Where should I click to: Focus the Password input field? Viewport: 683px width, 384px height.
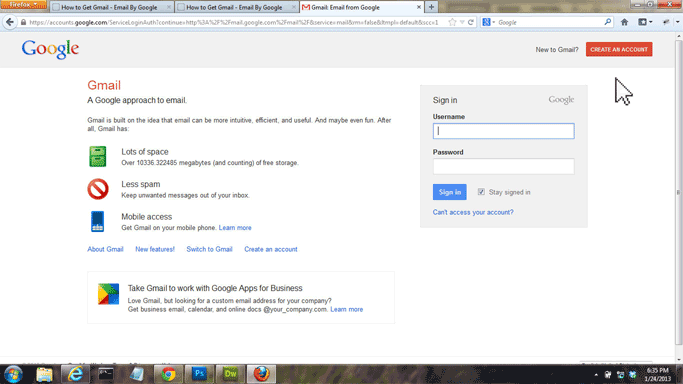click(504, 166)
